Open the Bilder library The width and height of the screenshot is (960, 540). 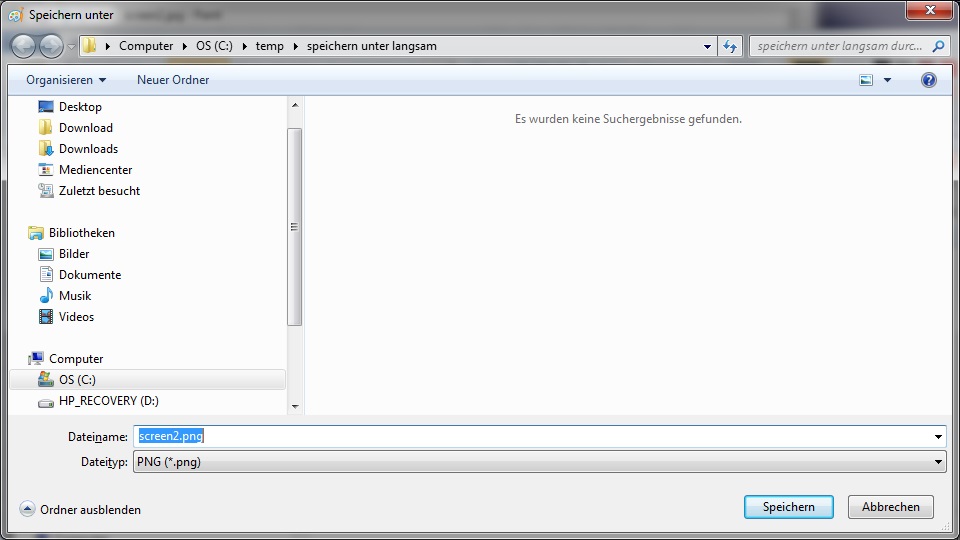click(x=74, y=253)
